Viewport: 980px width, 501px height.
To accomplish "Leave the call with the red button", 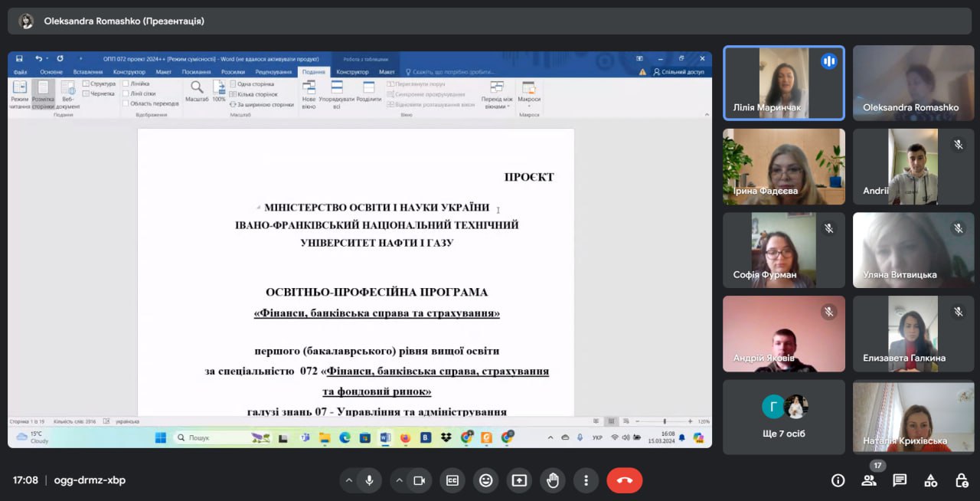I will pyautogui.click(x=624, y=480).
